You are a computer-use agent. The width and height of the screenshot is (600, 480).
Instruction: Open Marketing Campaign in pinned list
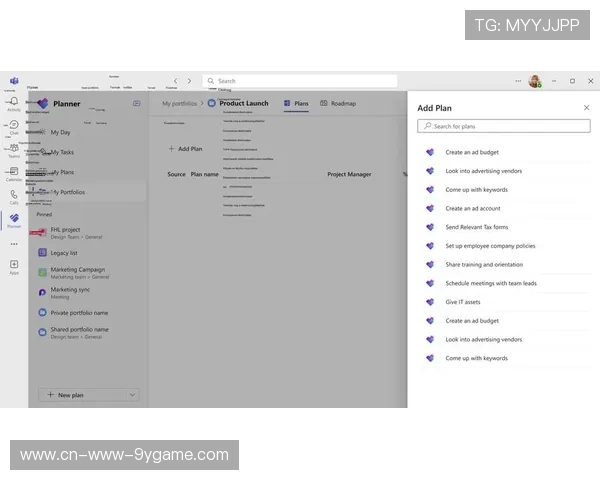(78, 269)
